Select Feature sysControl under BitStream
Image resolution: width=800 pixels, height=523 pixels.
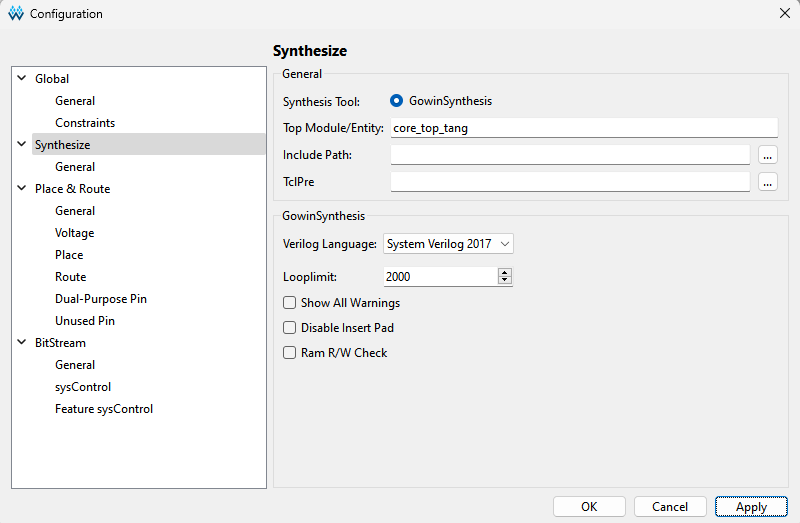pyautogui.click(x=104, y=409)
